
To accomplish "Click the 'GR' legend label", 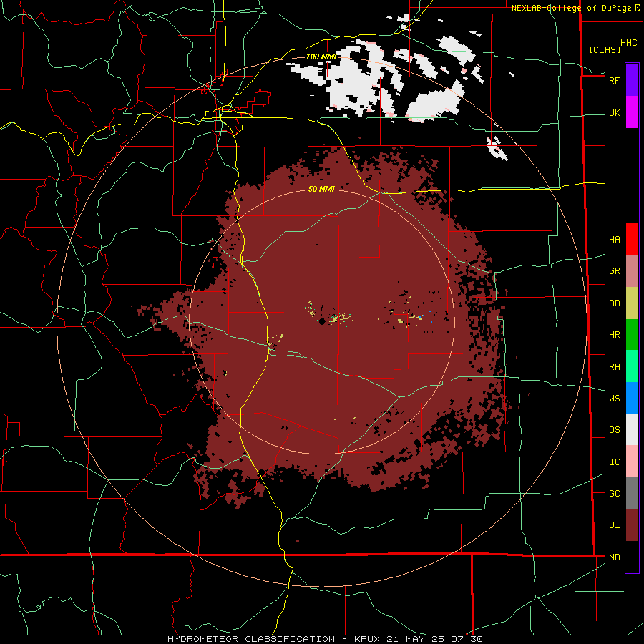I will [614, 270].
